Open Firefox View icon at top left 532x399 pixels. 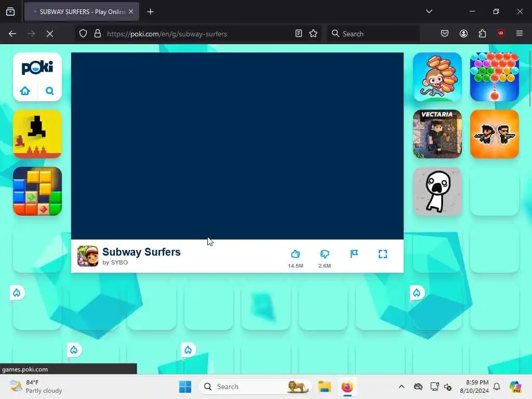click(x=10, y=11)
